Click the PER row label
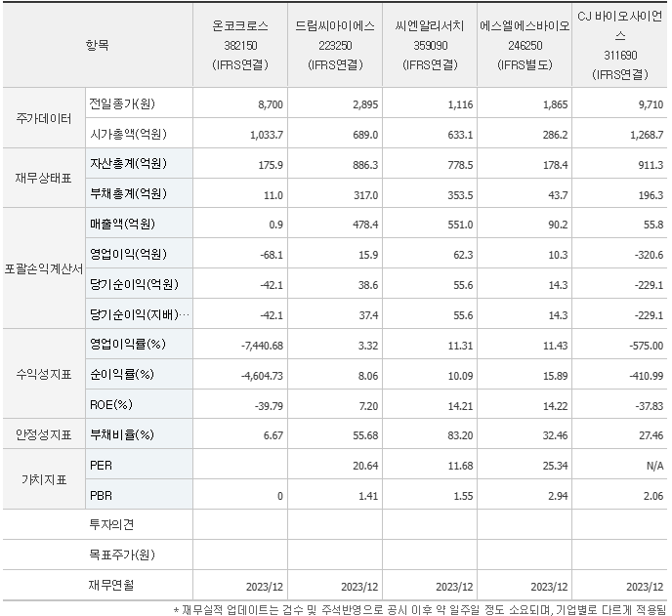Viewport: 672px width, 616px height. coord(101,466)
